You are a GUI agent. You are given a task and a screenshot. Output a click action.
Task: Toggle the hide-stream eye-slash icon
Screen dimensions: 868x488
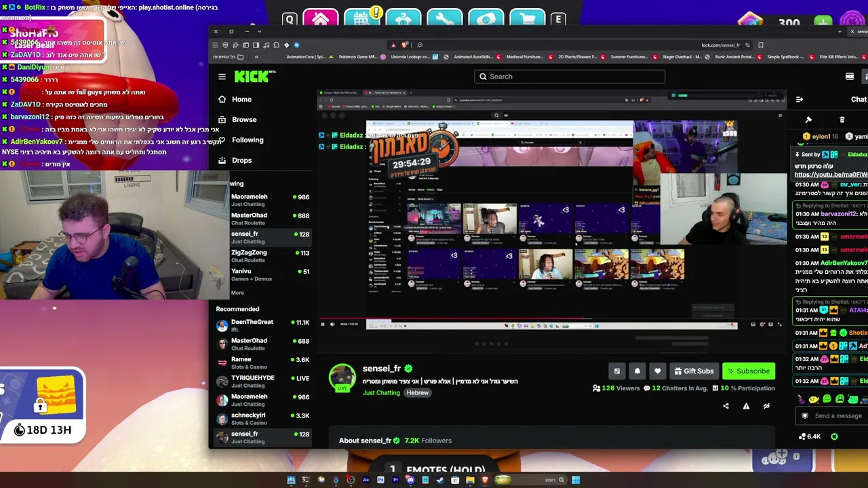click(x=766, y=406)
